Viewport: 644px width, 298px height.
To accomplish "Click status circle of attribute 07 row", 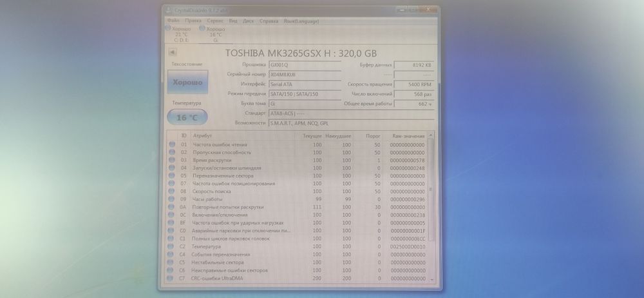I will pyautogui.click(x=172, y=184).
